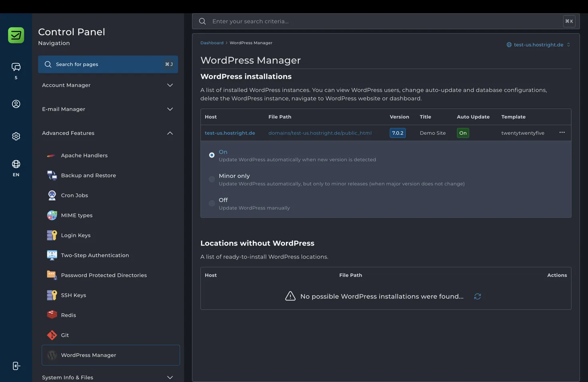Click the refresh icon beside no installations message
This screenshot has width=588, height=382.
477,296
